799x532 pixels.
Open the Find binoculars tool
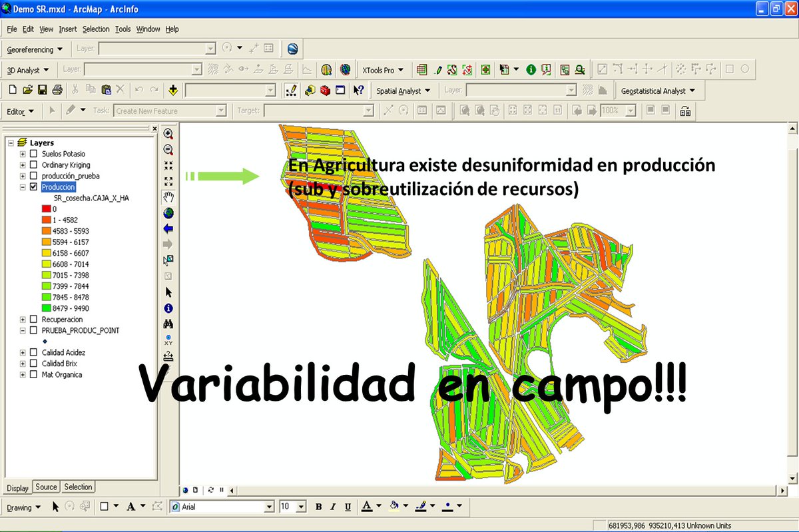168,324
